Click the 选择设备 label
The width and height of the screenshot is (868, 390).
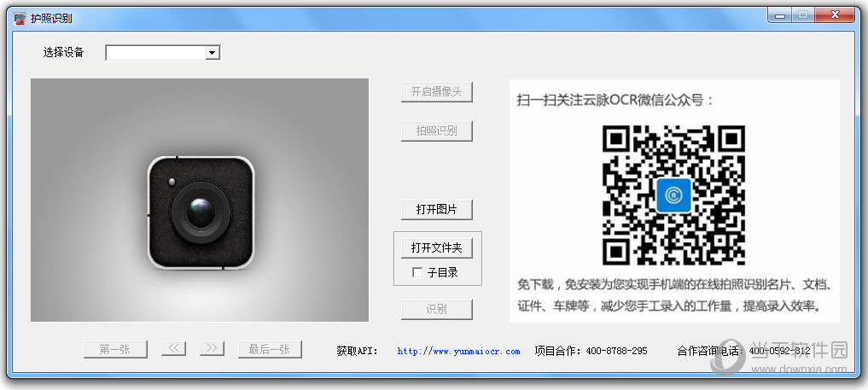click(x=64, y=53)
